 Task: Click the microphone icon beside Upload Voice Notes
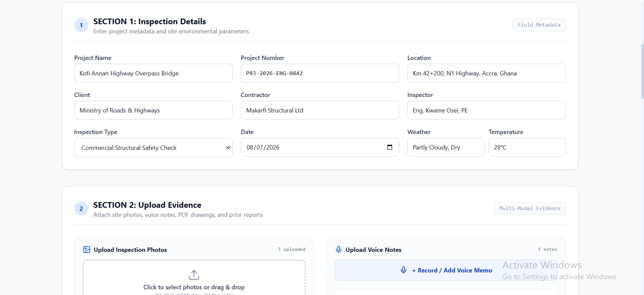[x=339, y=250]
